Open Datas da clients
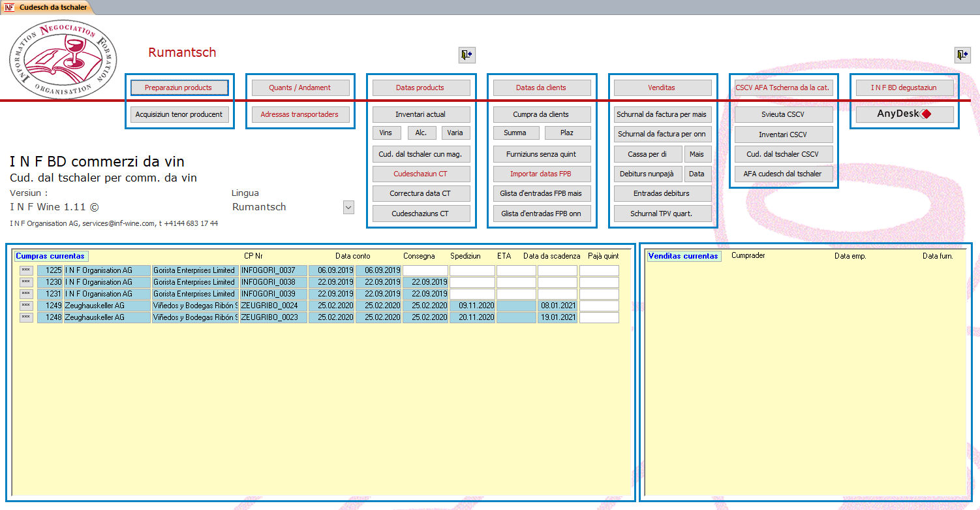The height and width of the screenshot is (510, 980). [x=542, y=88]
